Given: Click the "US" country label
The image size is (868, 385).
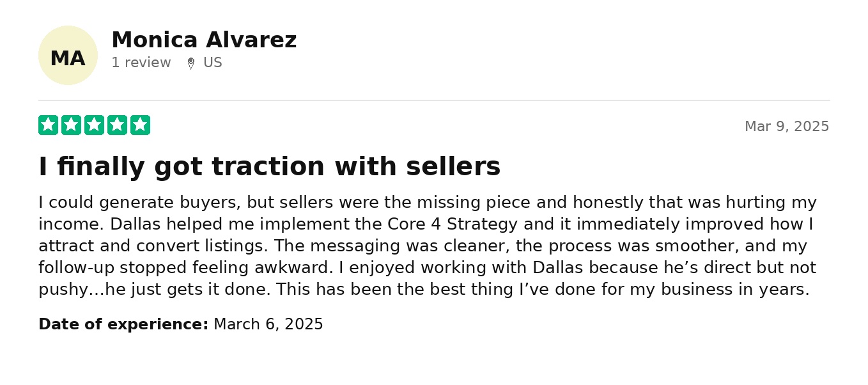Looking at the screenshot, I should (x=212, y=63).
